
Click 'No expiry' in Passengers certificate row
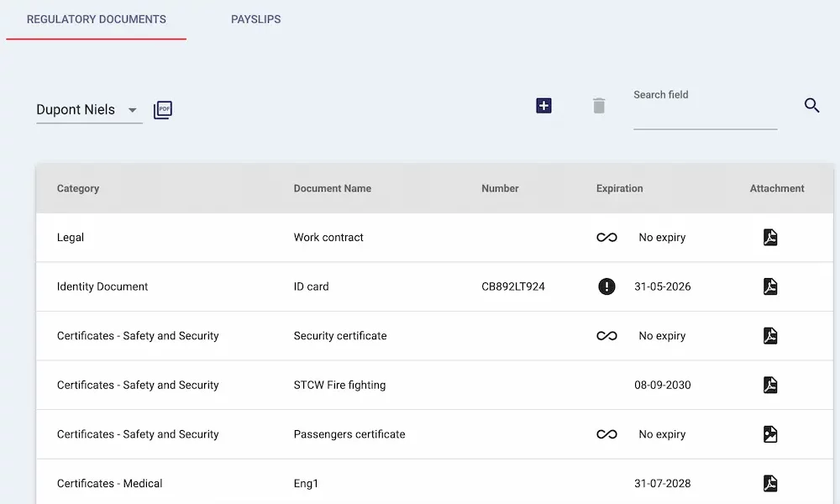(662, 434)
